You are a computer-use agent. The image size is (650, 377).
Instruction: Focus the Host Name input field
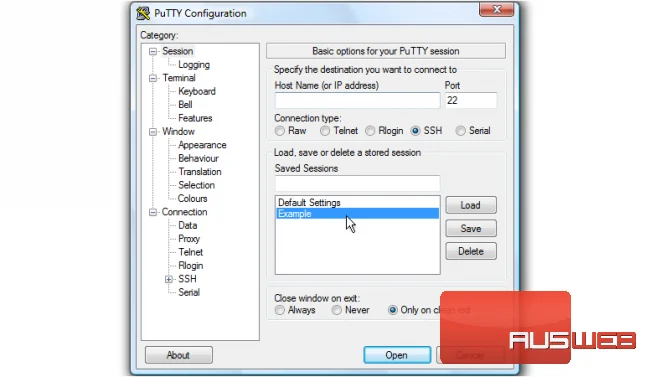point(357,100)
